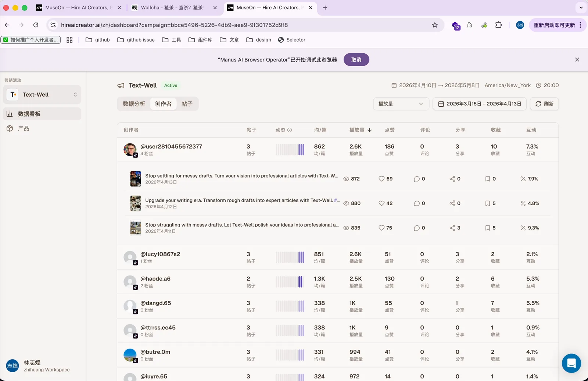Click the 7.3% engagement value
The image size is (588, 381).
point(532,146)
